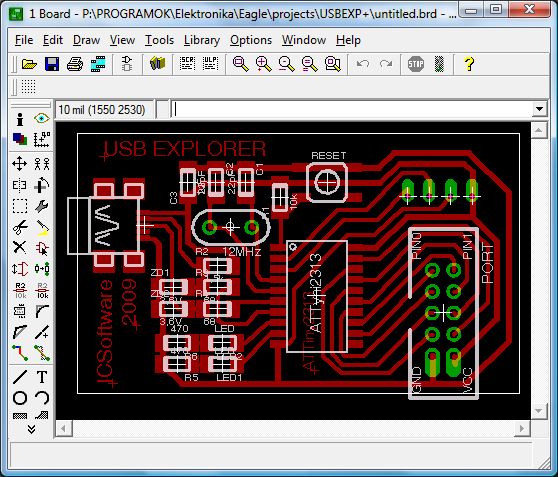558x477 pixels.
Task: Open the Display layers tool
Action: tap(20, 139)
